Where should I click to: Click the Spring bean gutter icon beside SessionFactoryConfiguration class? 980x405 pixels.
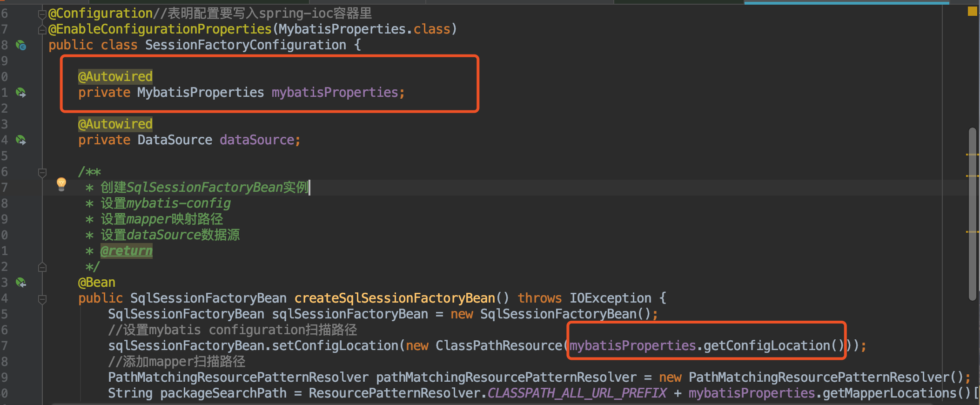point(21,45)
